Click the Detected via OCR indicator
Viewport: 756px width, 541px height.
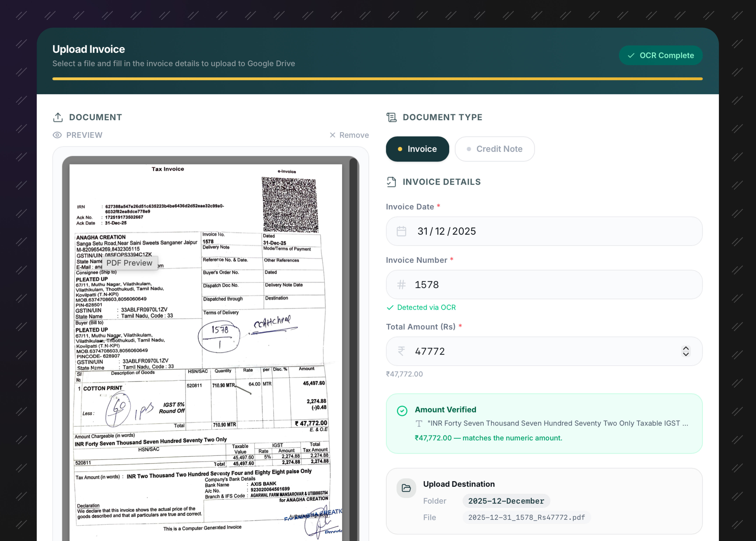[x=421, y=307]
